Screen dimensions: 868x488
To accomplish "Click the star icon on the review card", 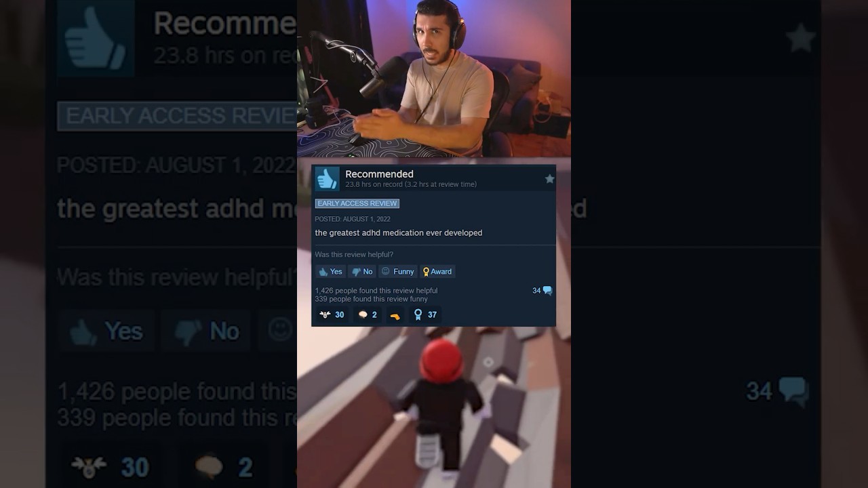I will pos(549,179).
